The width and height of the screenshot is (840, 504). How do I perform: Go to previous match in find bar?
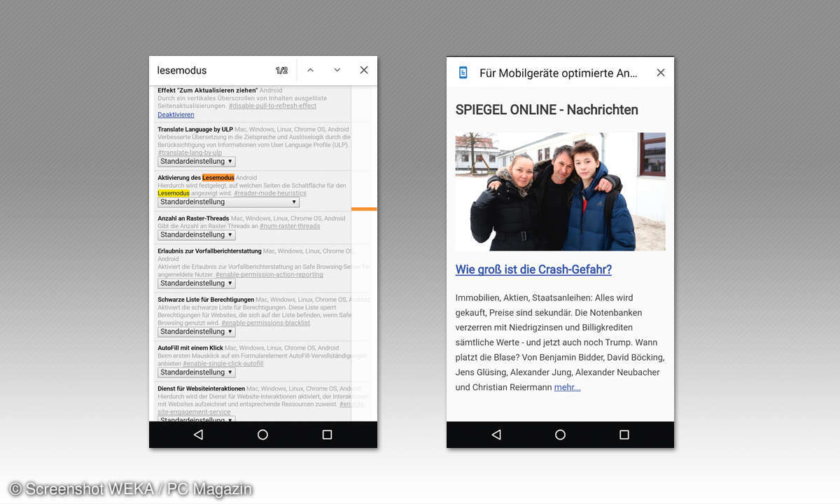[x=310, y=70]
